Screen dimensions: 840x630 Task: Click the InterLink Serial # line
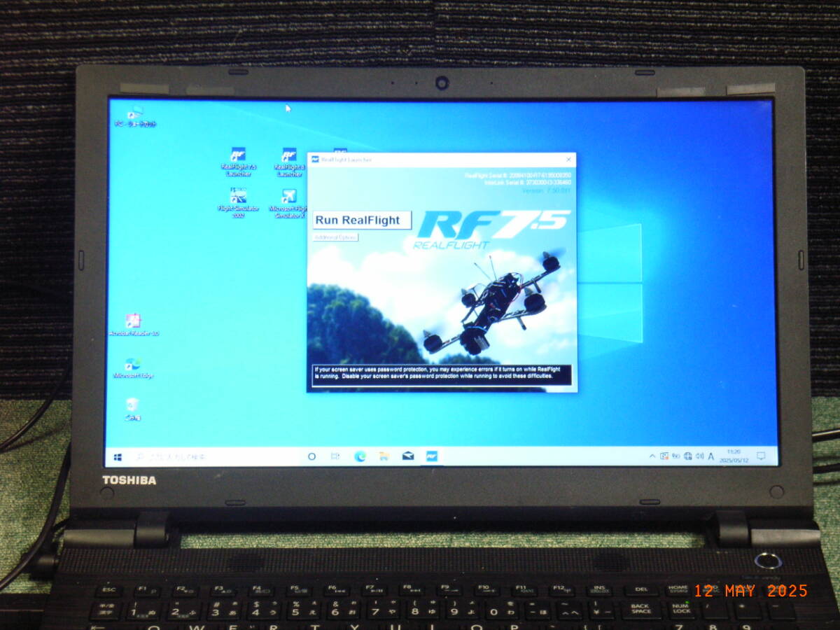(527, 183)
